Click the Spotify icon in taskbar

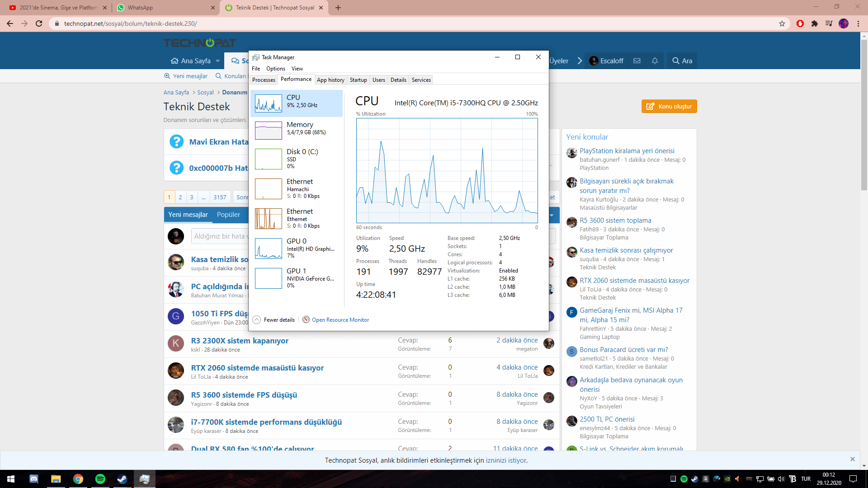(100, 479)
